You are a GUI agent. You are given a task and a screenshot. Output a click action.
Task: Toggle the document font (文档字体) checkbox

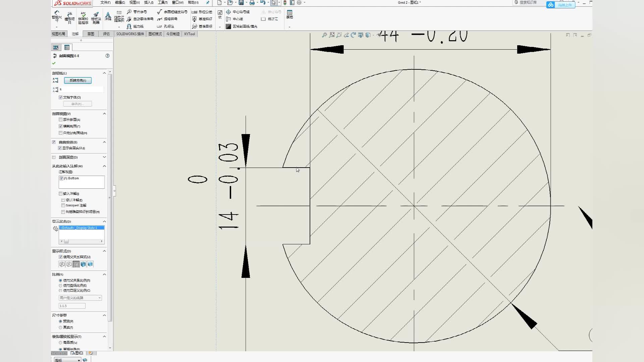pos(61,98)
